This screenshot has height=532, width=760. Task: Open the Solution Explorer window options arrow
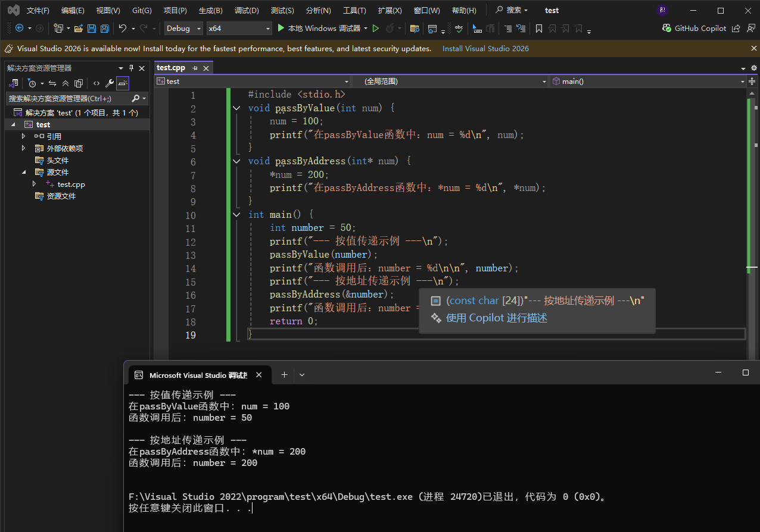122,68
